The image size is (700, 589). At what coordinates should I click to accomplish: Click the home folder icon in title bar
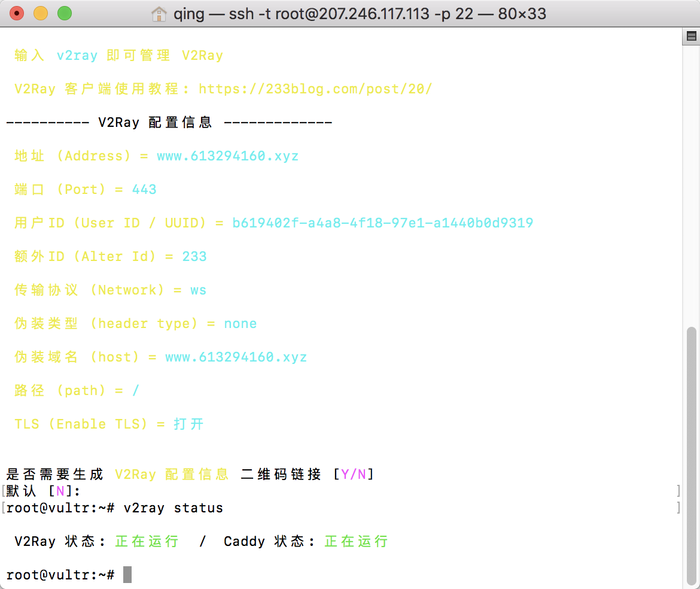[x=159, y=14]
